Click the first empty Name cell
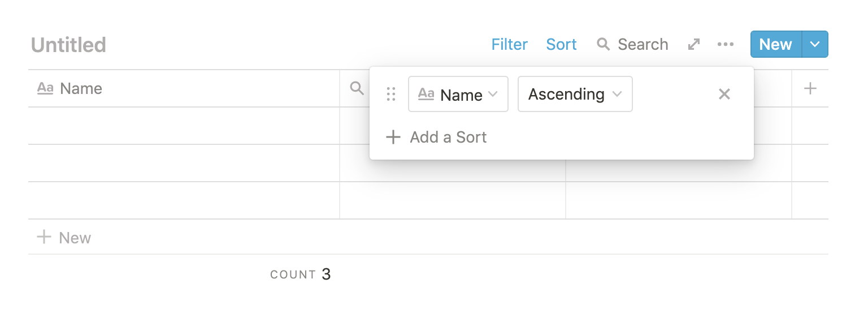868x326 pixels. 184,126
